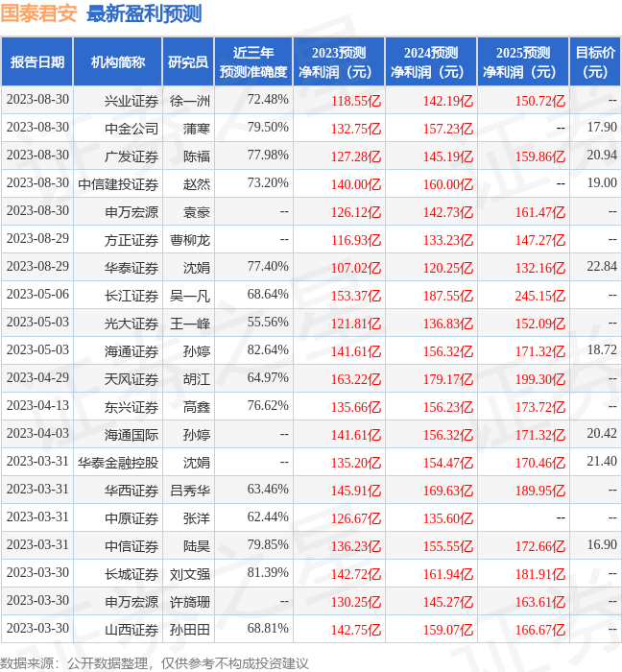This screenshot has height=672, width=622.
Task: Click target price 22.84
Action: (602, 267)
